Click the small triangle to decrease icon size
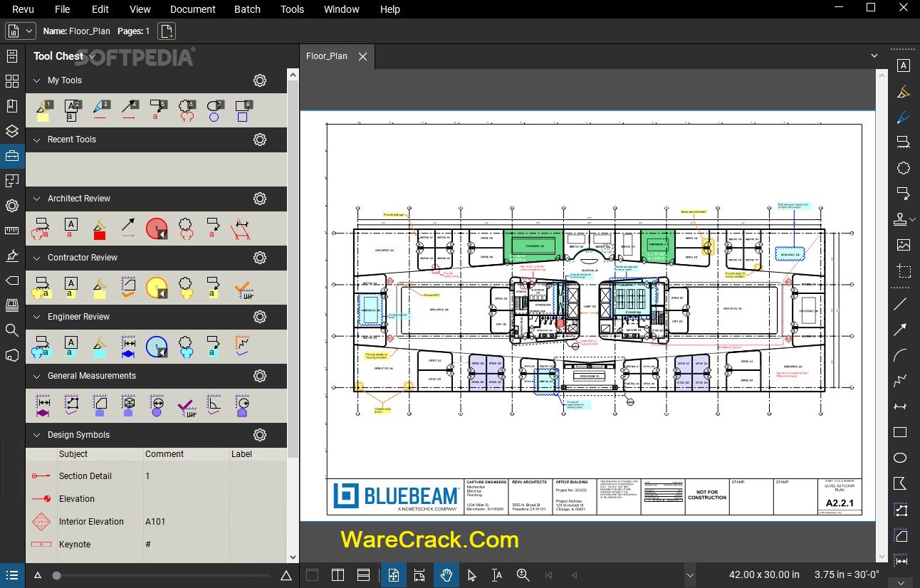Screen dimensions: 920x588 (38, 575)
